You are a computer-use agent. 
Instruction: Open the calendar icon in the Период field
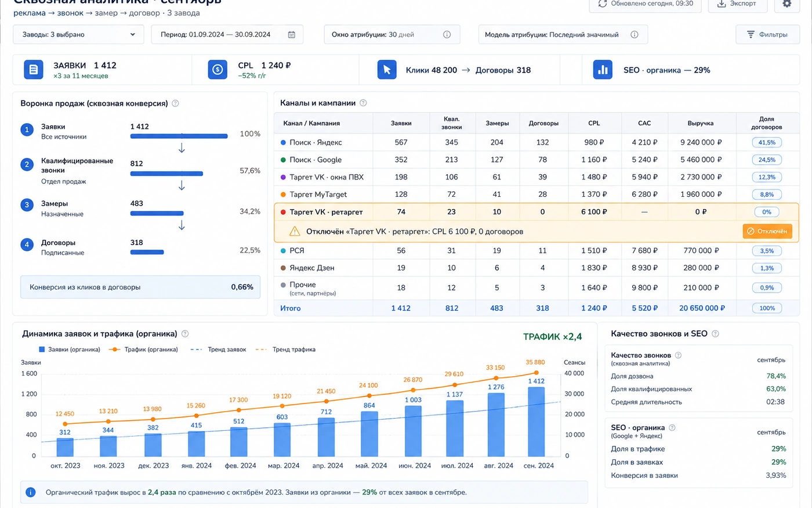point(292,35)
